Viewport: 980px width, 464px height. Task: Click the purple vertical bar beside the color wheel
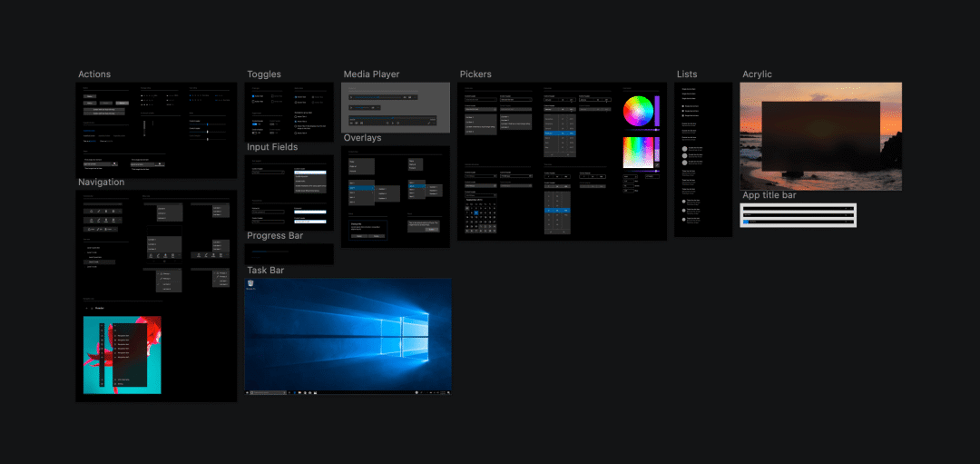tap(657, 112)
